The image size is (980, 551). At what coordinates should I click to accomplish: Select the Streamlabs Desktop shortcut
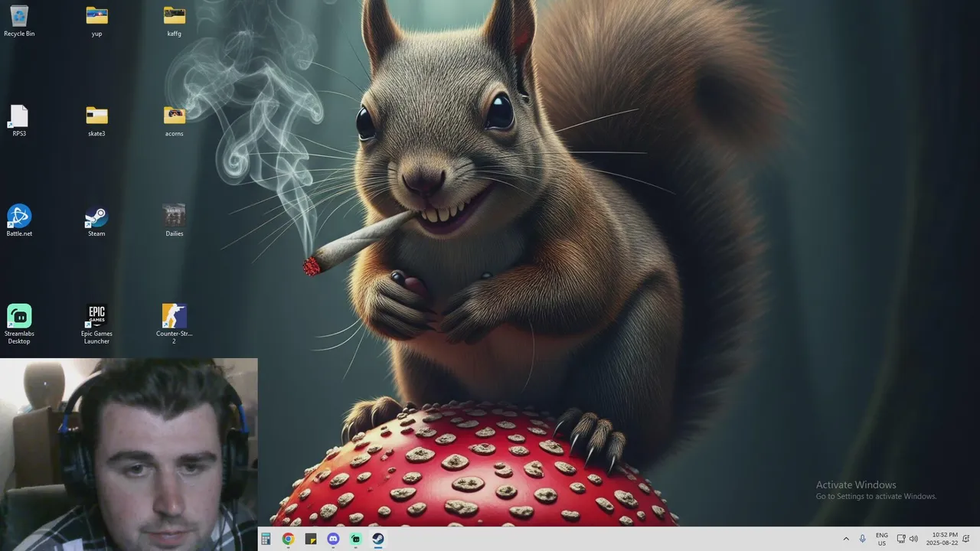coord(19,324)
